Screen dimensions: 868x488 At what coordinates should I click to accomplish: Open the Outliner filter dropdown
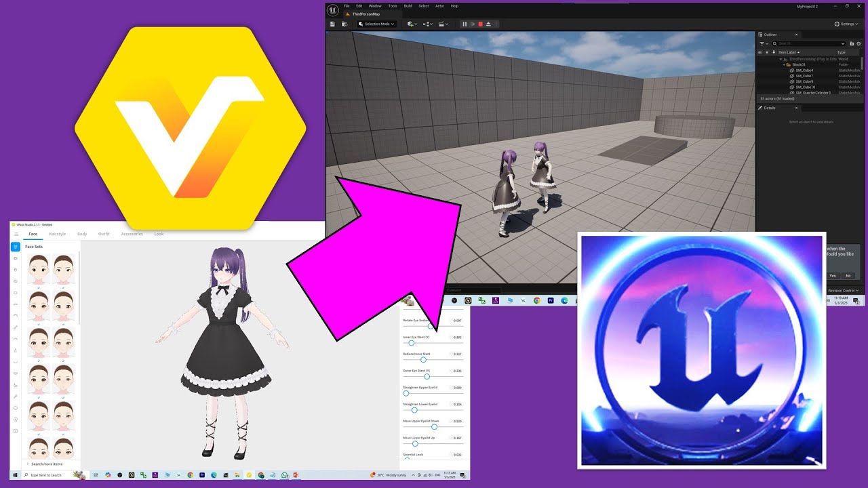[x=764, y=43]
